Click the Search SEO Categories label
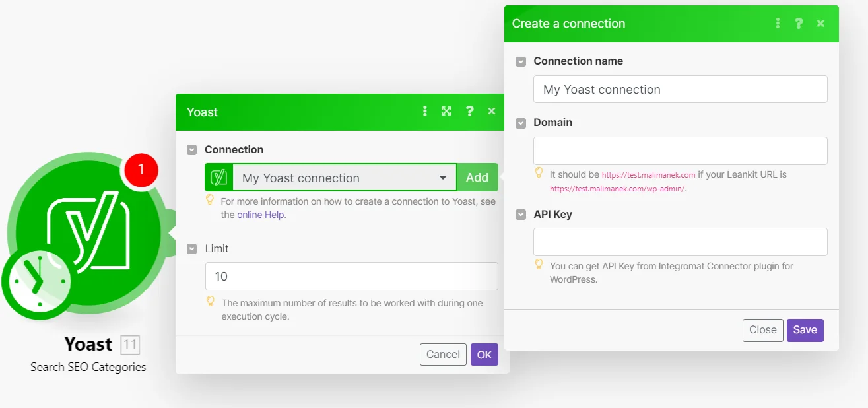 pos(88,367)
